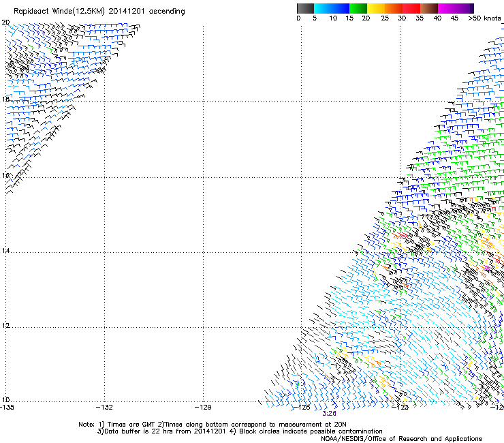Click the longitude axis label '-132'

[104, 408]
